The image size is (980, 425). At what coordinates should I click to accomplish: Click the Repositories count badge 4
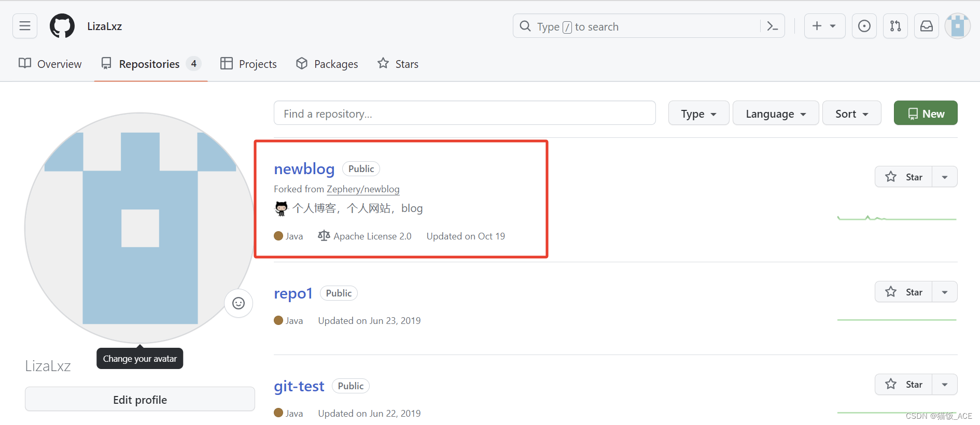click(x=193, y=64)
